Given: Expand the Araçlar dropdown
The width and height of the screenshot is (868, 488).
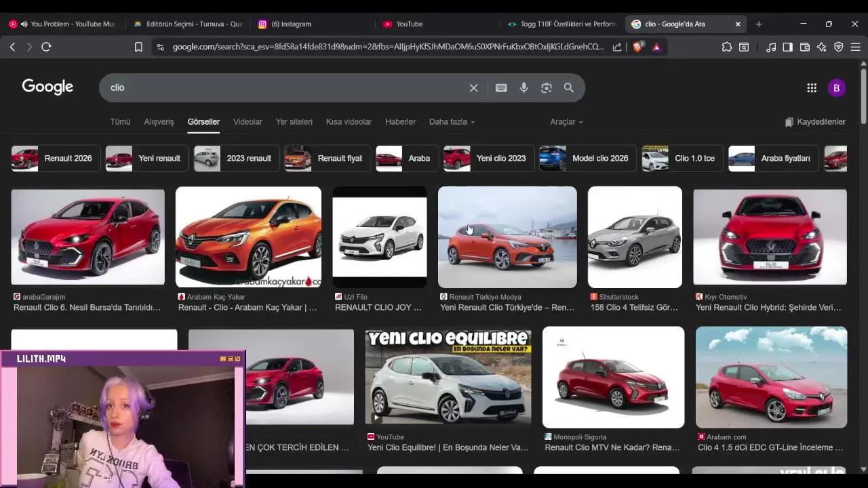Looking at the screenshot, I should [566, 122].
